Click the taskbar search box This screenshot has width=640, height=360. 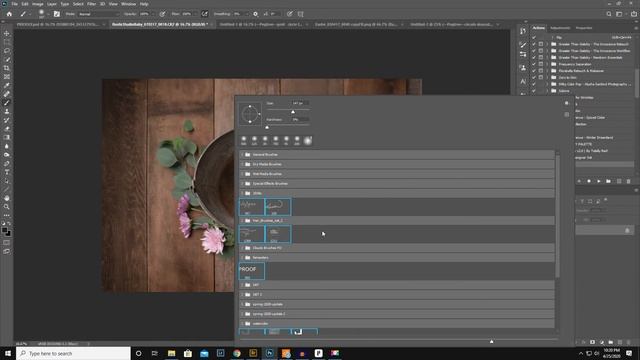[73, 353]
